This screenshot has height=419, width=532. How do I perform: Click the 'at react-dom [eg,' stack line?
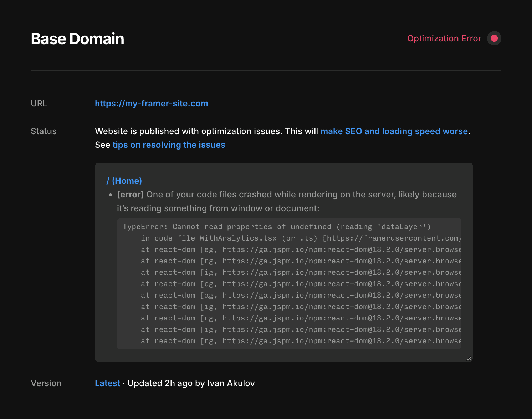click(301, 250)
